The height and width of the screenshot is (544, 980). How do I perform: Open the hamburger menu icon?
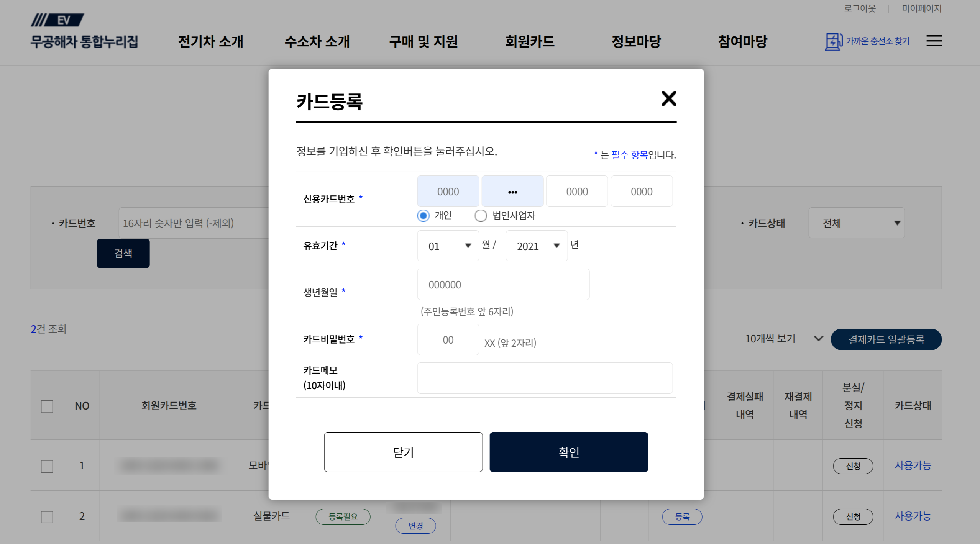[934, 41]
